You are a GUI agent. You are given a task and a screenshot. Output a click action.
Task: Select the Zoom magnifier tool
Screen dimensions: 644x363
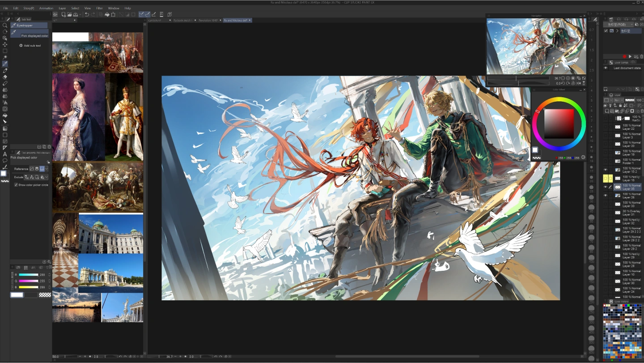[5, 25]
